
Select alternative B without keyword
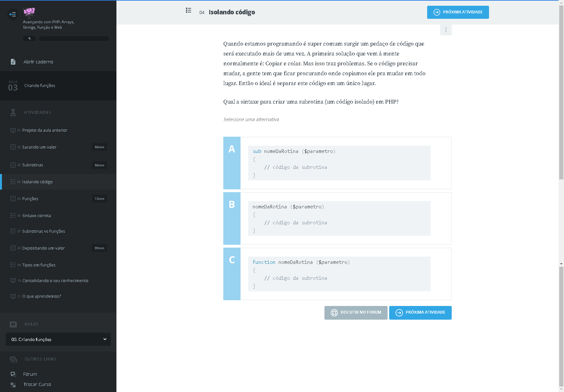pyautogui.click(x=232, y=218)
